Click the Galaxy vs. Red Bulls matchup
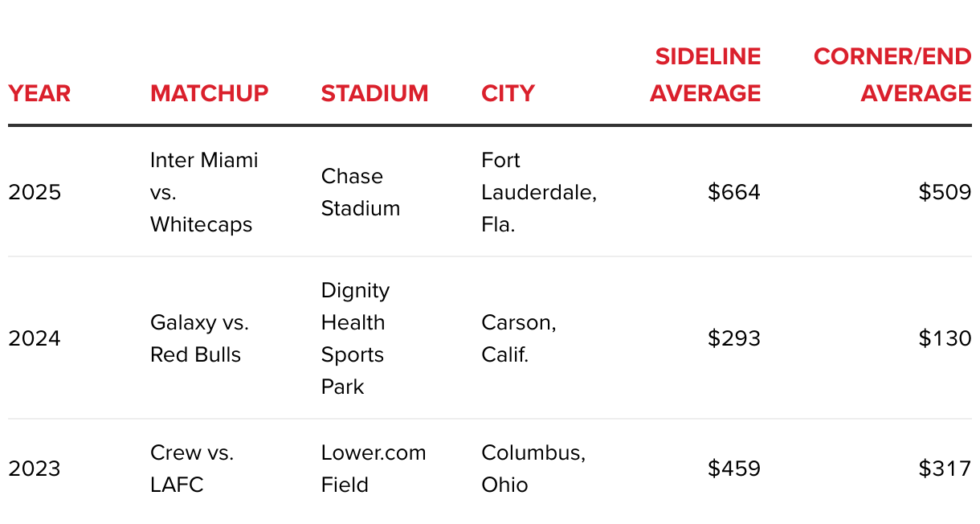The image size is (980, 524). point(199,338)
